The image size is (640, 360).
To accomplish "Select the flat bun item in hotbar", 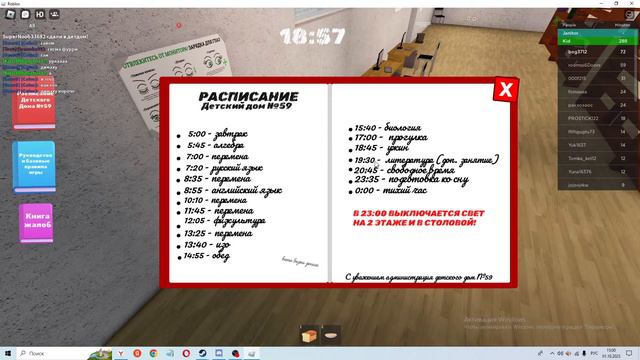I will 331,336.
